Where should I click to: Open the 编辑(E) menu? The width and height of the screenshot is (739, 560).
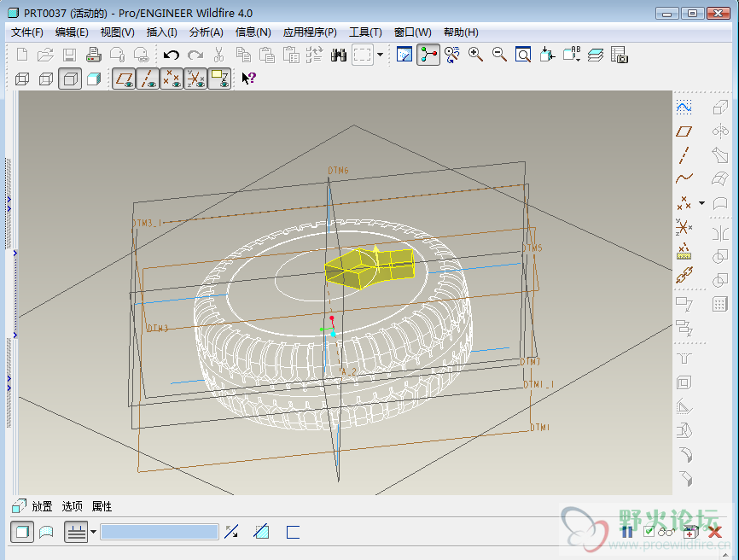point(72,32)
